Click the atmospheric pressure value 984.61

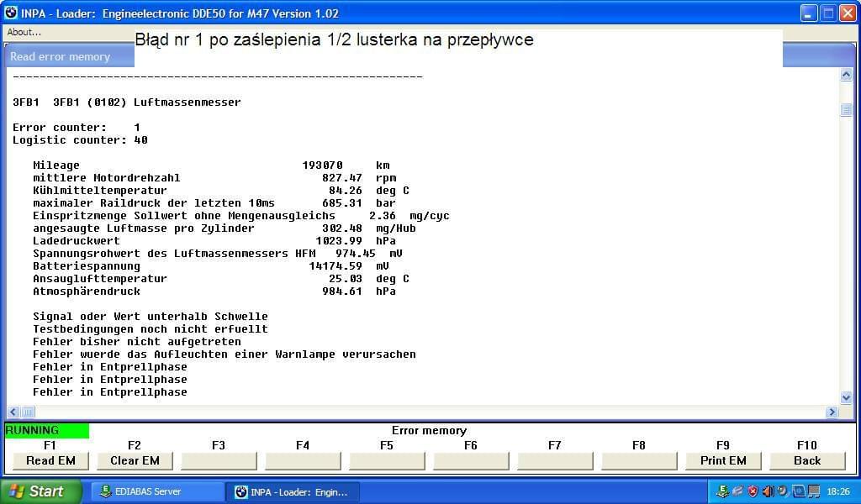click(x=342, y=291)
